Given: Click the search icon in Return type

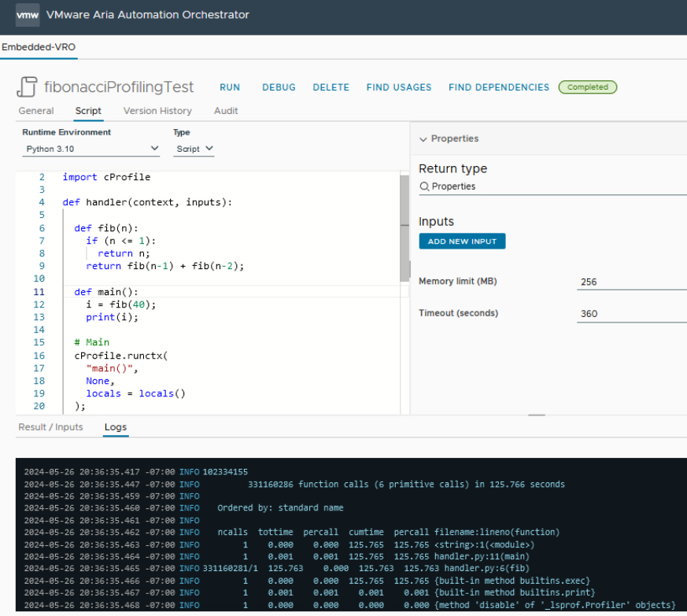Looking at the screenshot, I should point(424,186).
